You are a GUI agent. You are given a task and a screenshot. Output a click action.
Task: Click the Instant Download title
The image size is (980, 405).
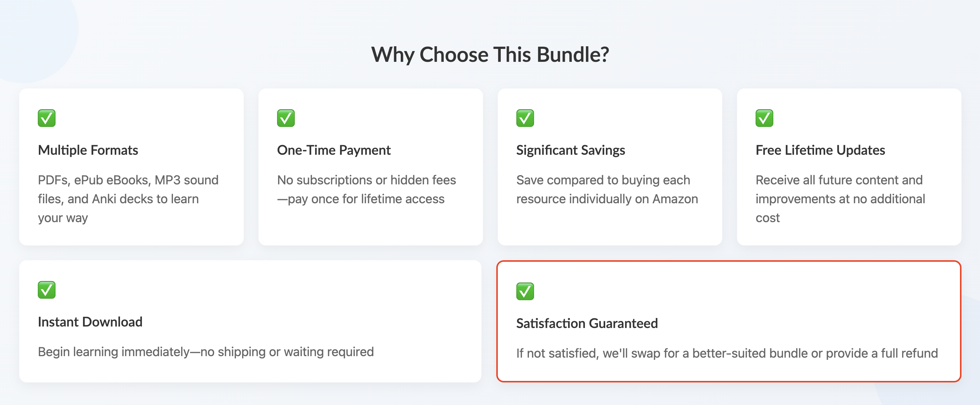tap(90, 322)
